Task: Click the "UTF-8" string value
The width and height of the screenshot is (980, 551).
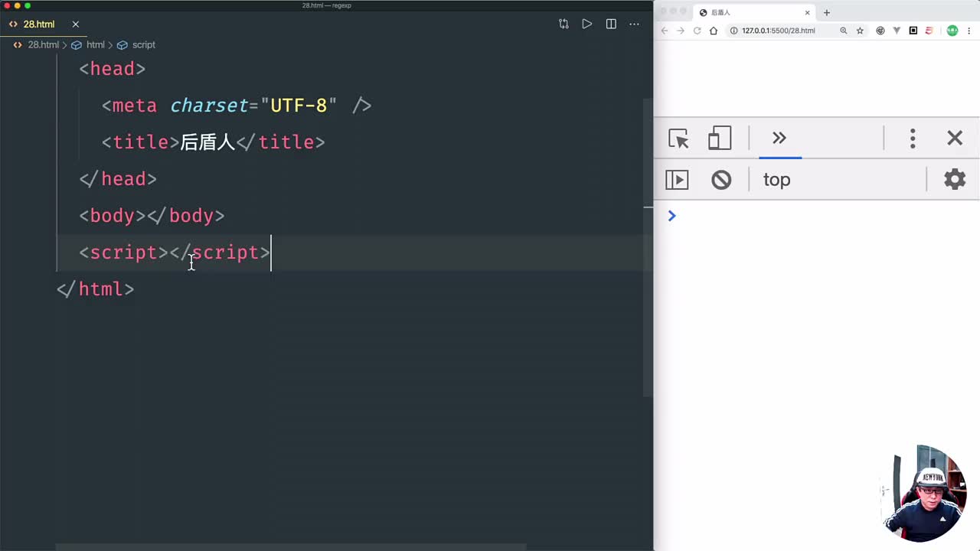Action: click(x=299, y=106)
